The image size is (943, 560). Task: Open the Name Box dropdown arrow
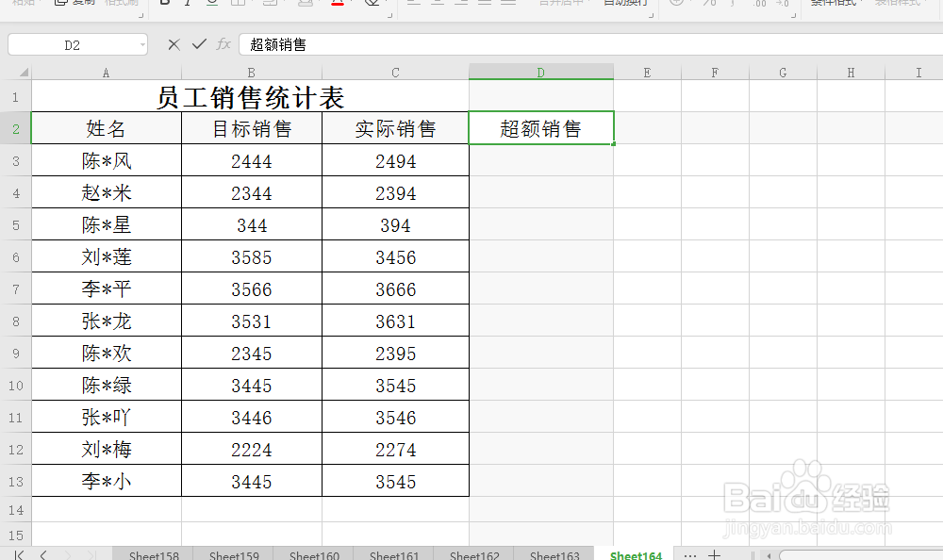(x=142, y=44)
